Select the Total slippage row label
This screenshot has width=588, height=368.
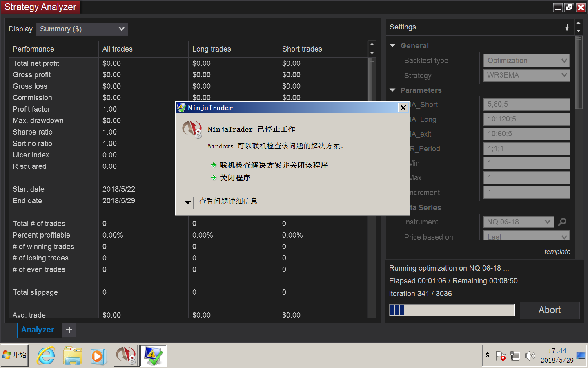pyautogui.click(x=35, y=292)
